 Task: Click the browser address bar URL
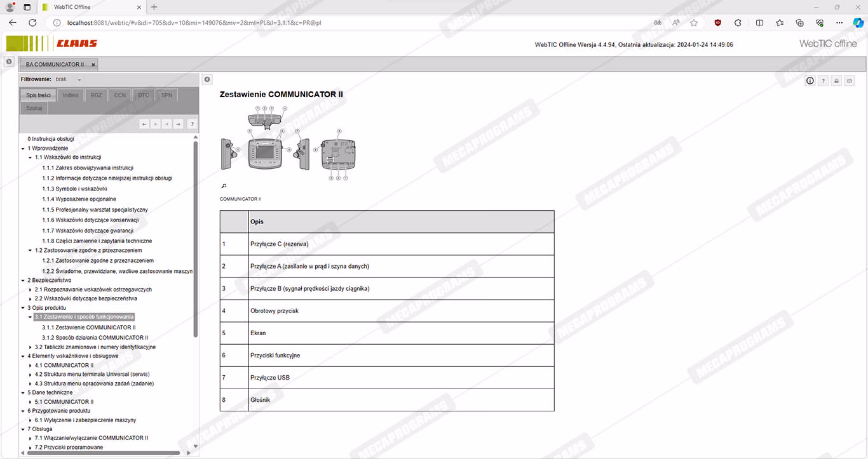[194, 23]
